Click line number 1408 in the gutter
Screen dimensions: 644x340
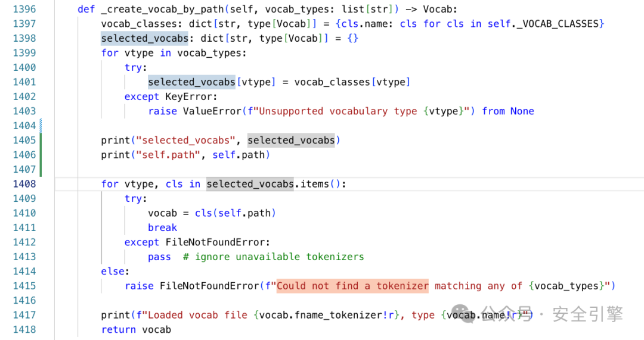pyautogui.click(x=24, y=184)
